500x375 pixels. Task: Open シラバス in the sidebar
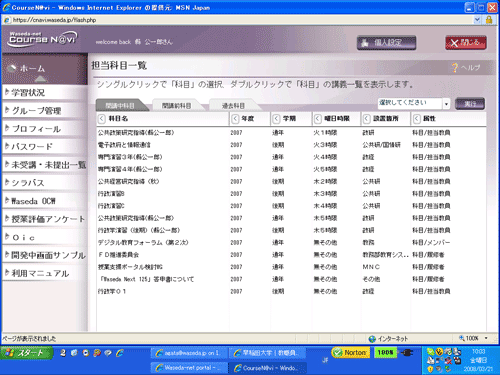[45, 183]
